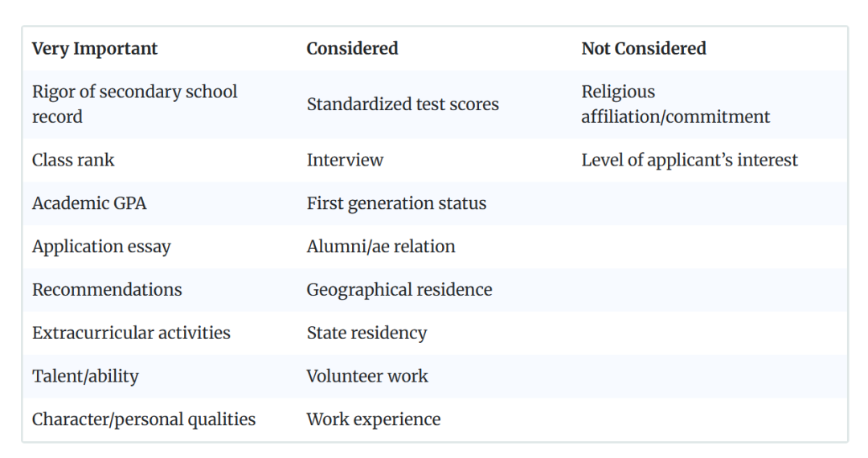This screenshot has width=868, height=458.
Task: Click the 'Very Important' column header
Action: tap(95, 49)
